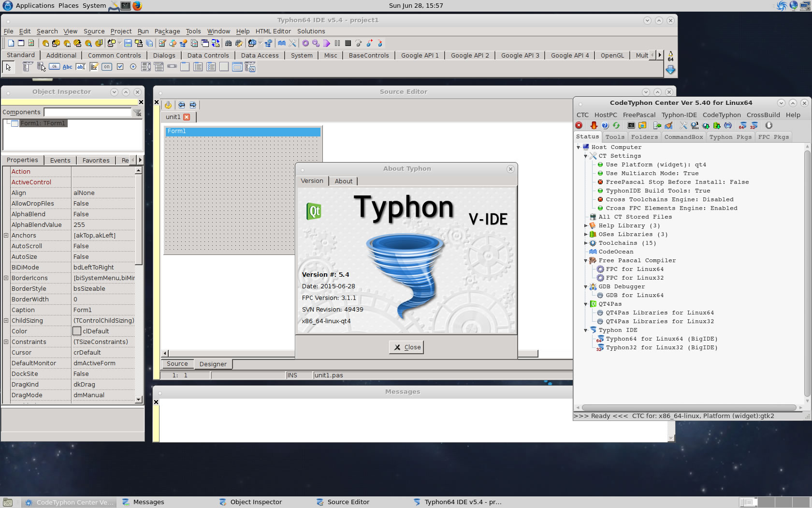Switch to the Events tab in Object Inspector
812x508 pixels.
60,160
